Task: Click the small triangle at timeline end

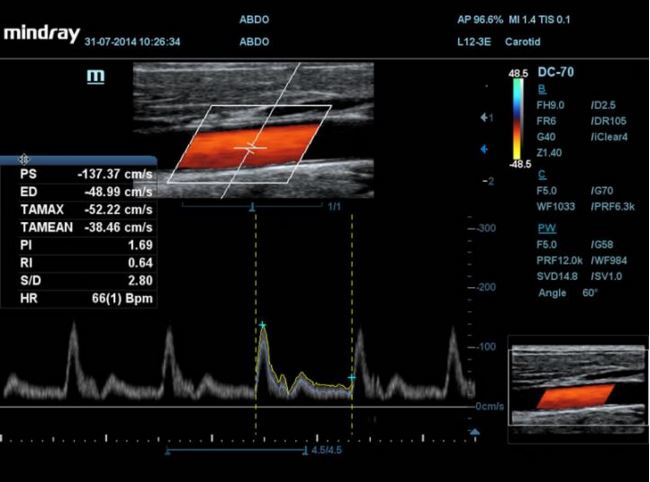Action: click(x=475, y=433)
